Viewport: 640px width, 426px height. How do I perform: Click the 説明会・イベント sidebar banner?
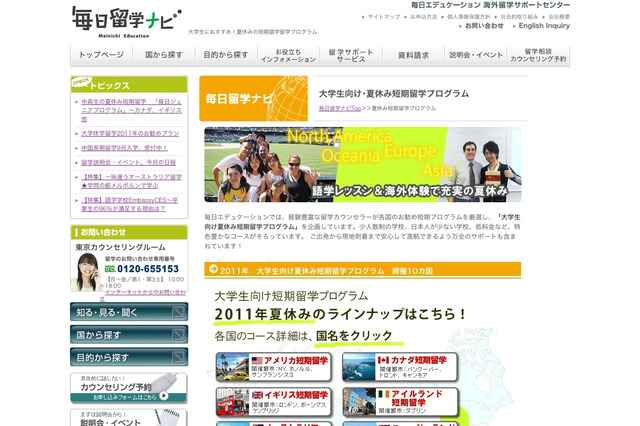(129, 418)
